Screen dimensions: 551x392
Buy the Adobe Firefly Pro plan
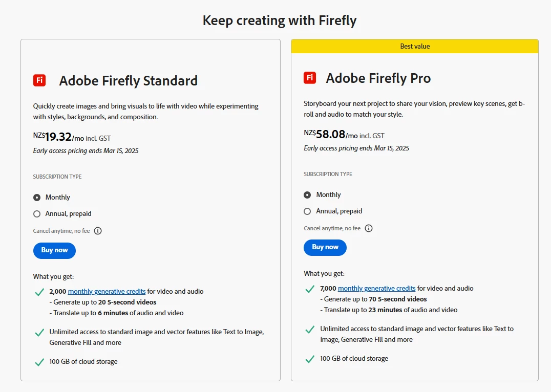click(325, 247)
